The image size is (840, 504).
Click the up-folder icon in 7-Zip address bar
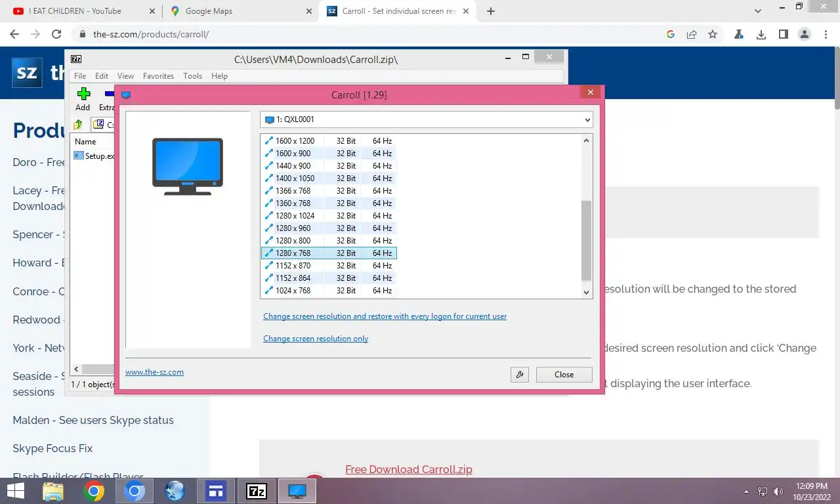78,125
